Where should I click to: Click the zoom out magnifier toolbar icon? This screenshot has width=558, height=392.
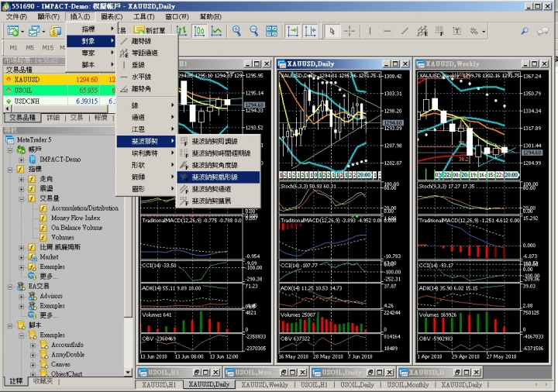(x=255, y=31)
